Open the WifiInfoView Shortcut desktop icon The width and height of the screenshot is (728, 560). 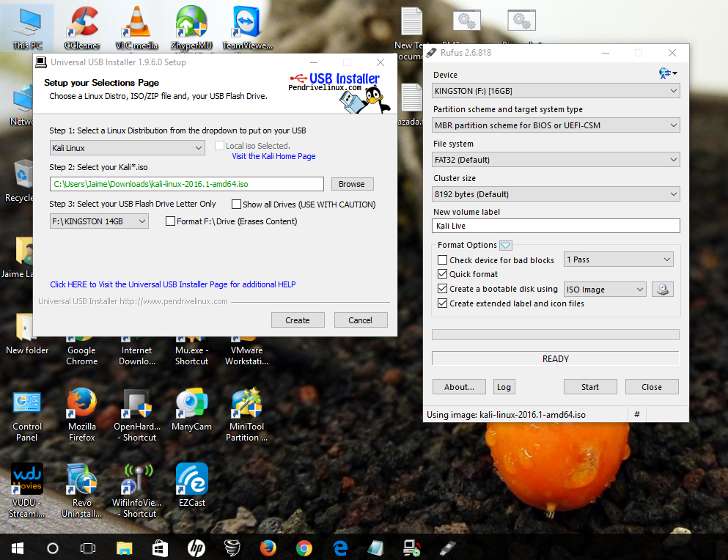point(136,491)
